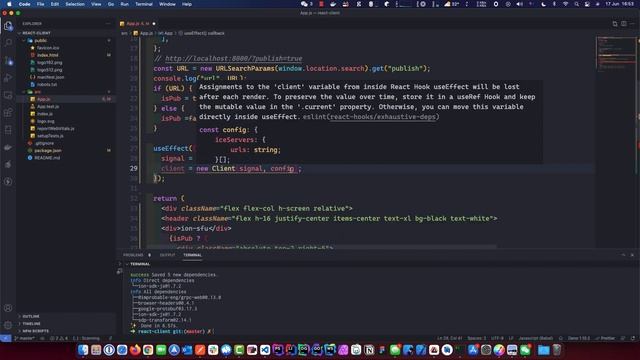Open README.md file

coord(47,158)
